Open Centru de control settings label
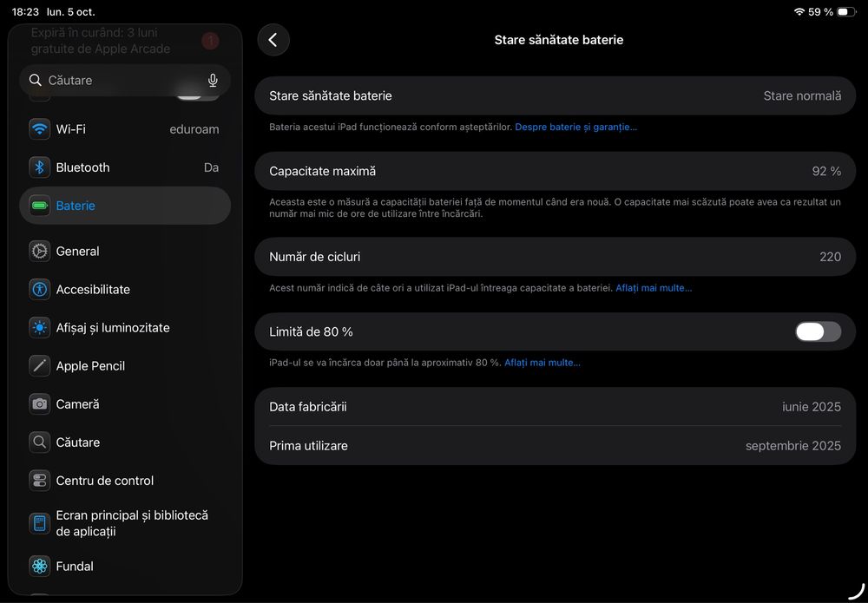868x603 pixels. pyautogui.click(x=105, y=480)
